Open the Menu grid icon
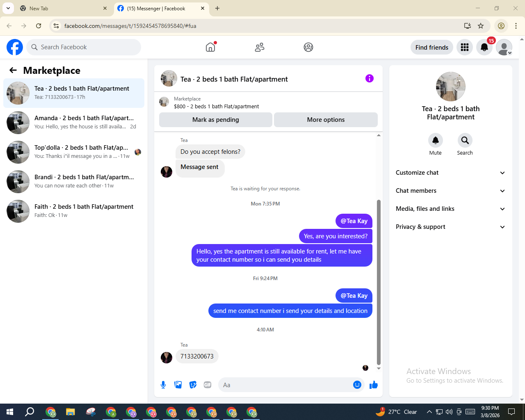 coord(465,47)
